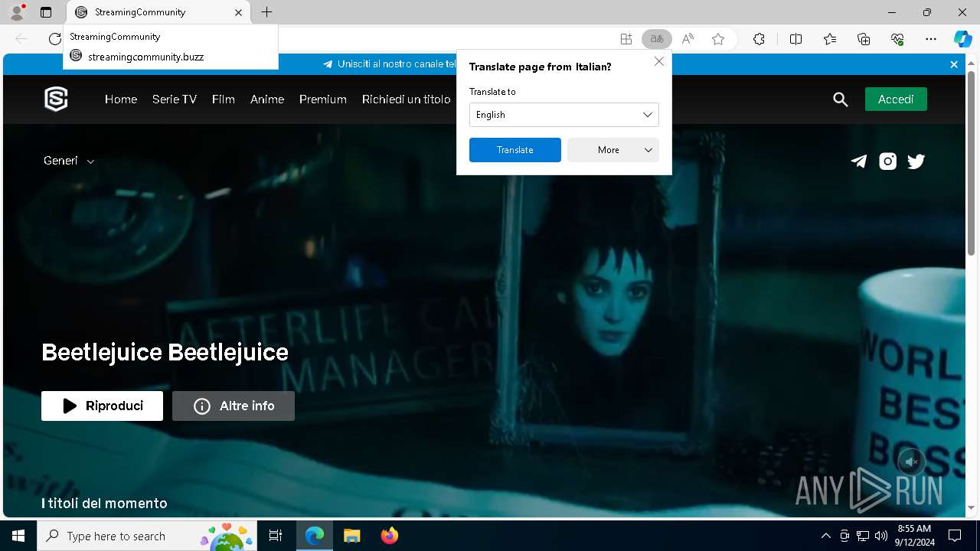Viewport: 980px width, 551px height.
Task: Toggle split screen view
Action: [795, 39]
